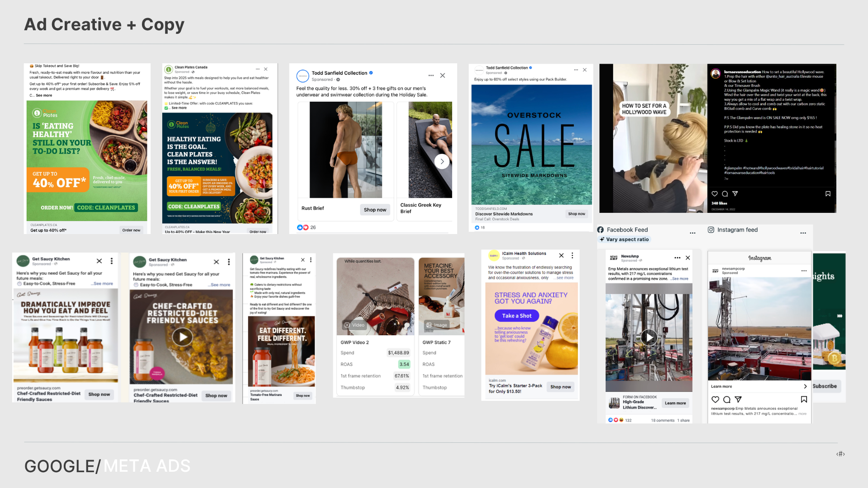Screen dimensions: 868x488
Task: Click Take a Shot button in iCalm ad
Action: (x=517, y=316)
